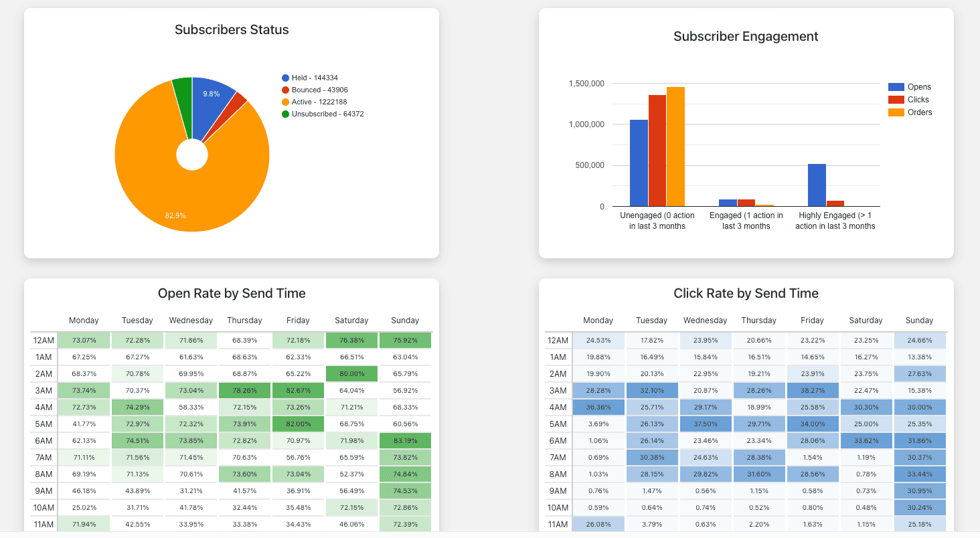
Task: Select the 82.67% Friday cell
Action: coord(298,391)
